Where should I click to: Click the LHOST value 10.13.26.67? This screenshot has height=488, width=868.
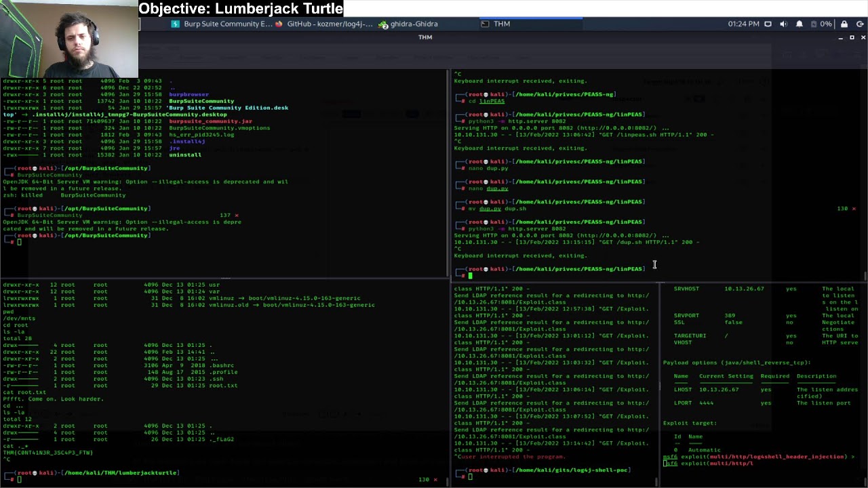tap(719, 390)
